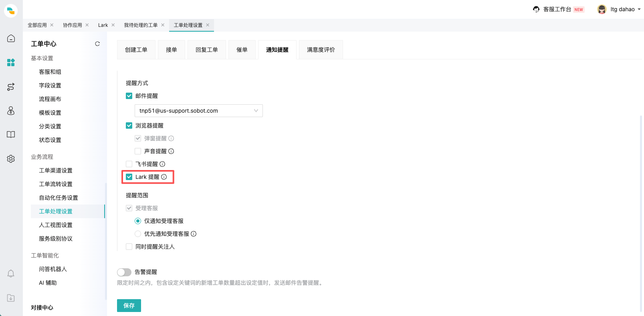
Task: Enable the 声音提醒 checkbox
Action: (138, 151)
